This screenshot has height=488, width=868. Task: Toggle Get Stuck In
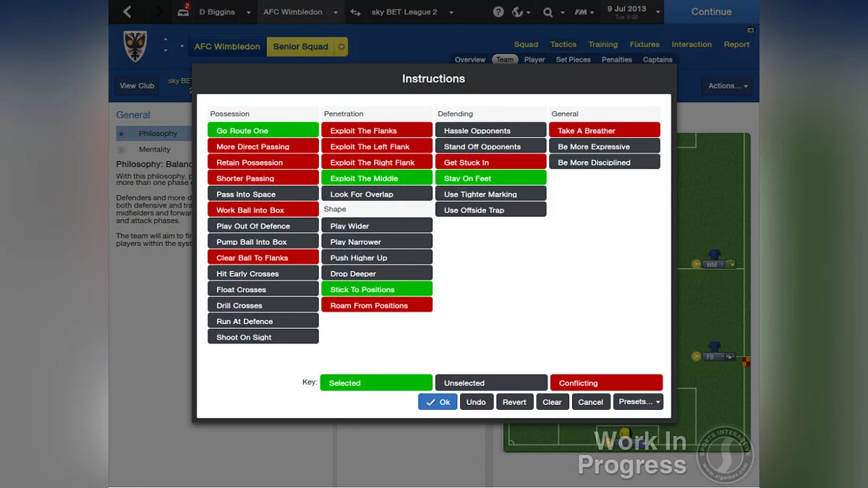(x=490, y=162)
